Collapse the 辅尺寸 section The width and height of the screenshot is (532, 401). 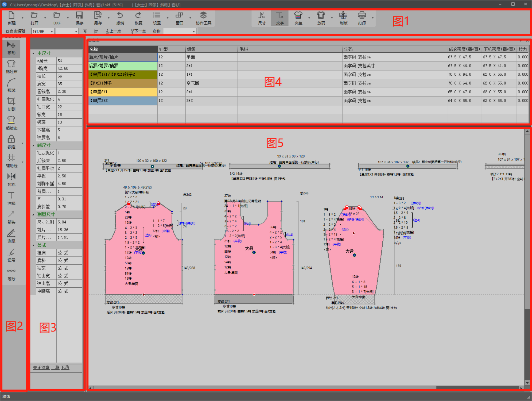pyautogui.click(x=34, y=145)
